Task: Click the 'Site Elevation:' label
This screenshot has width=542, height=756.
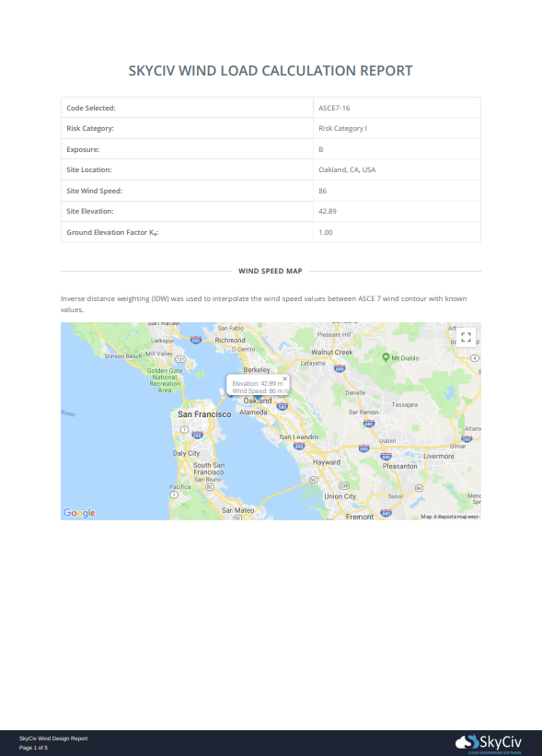Action: tap(90, 211)
